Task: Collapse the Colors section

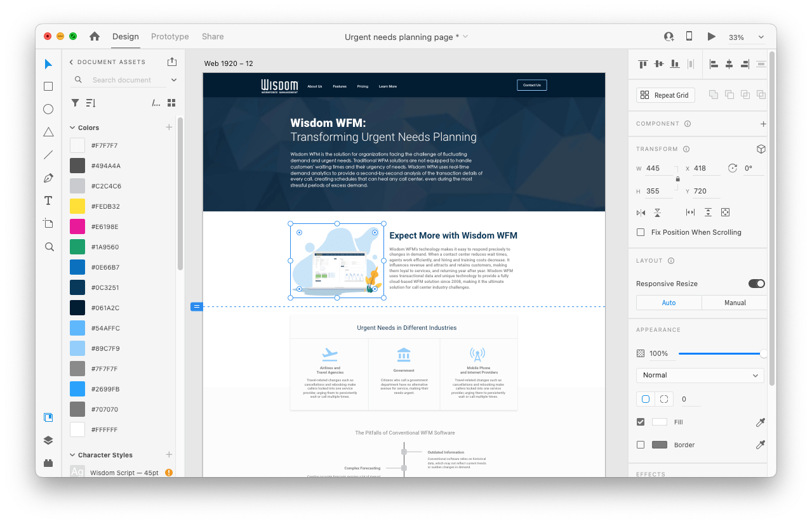Action: click(x=72, y=128)
